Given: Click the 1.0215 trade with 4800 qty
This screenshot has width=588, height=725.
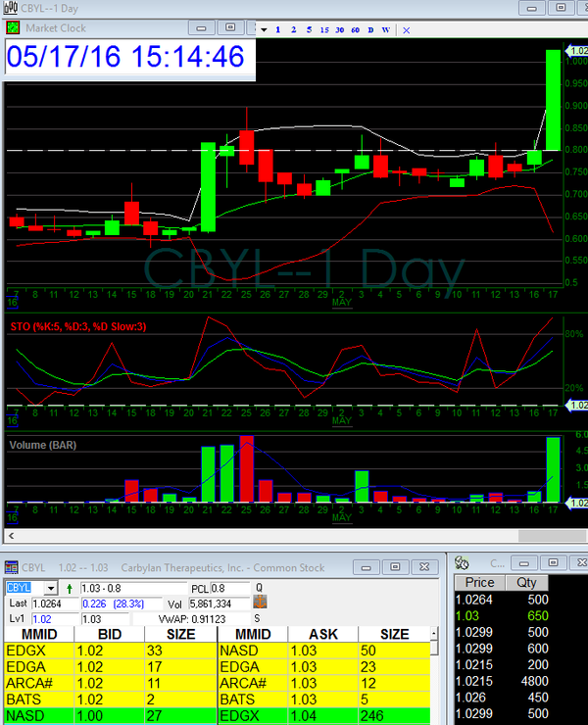Looking at the screenshot, I should tap(502, 681).
